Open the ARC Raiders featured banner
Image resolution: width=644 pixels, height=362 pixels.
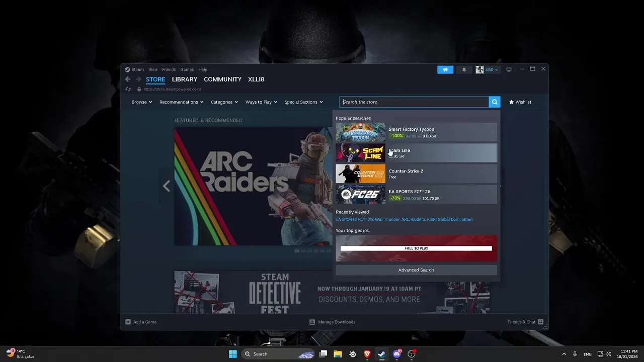[253, 186]
